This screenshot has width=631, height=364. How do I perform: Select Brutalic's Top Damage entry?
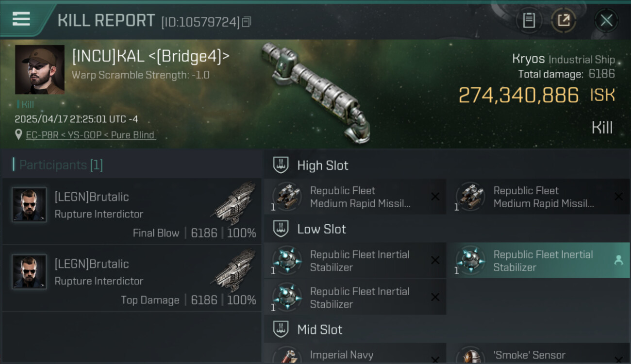[x=132, y=279]
